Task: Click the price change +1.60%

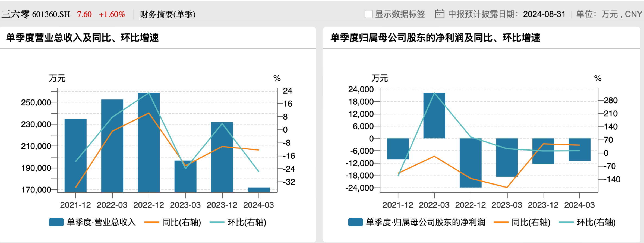Action: [112, 14]
